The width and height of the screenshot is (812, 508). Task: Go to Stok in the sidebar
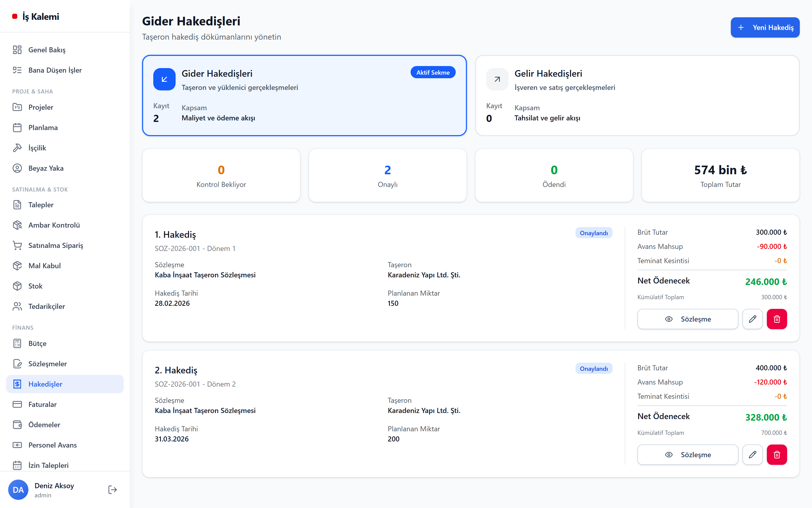[65, 286]
